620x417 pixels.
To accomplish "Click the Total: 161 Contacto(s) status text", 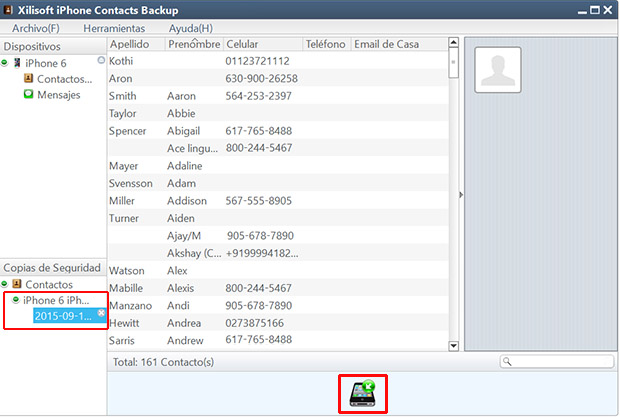I will (163, 362).
